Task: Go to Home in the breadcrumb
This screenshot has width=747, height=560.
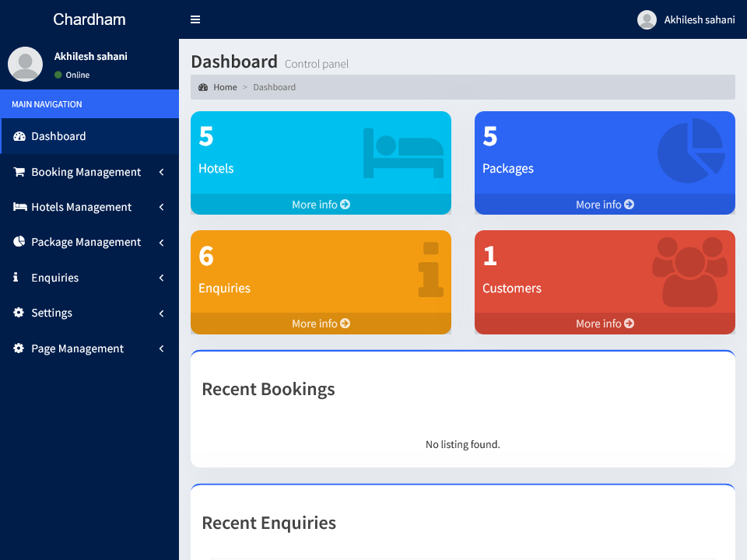Action: [225, 87]
